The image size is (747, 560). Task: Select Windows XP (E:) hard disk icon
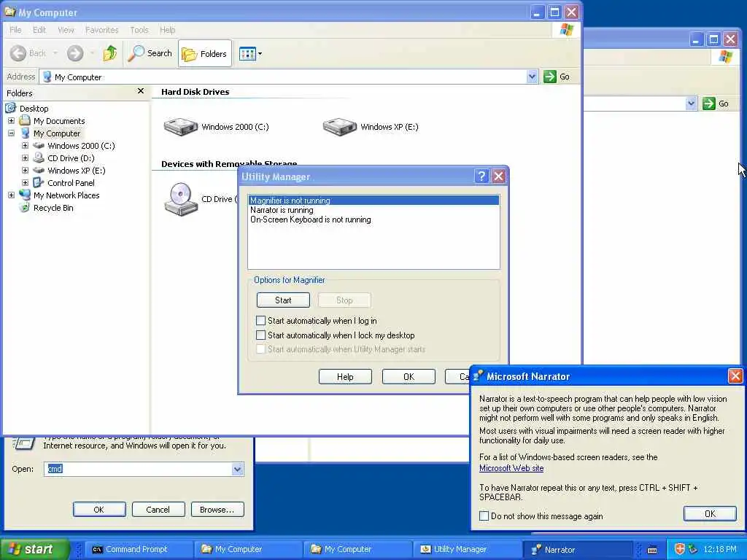340,127
